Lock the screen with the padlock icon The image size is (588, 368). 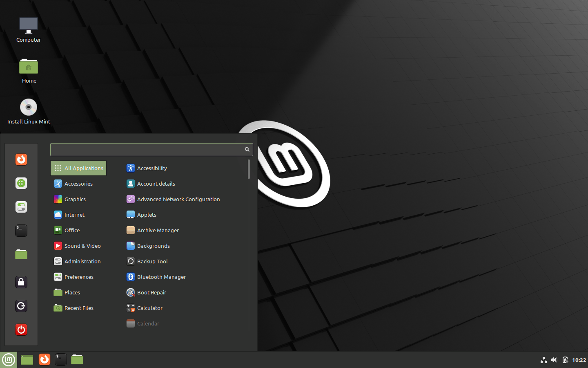(21, 282)
